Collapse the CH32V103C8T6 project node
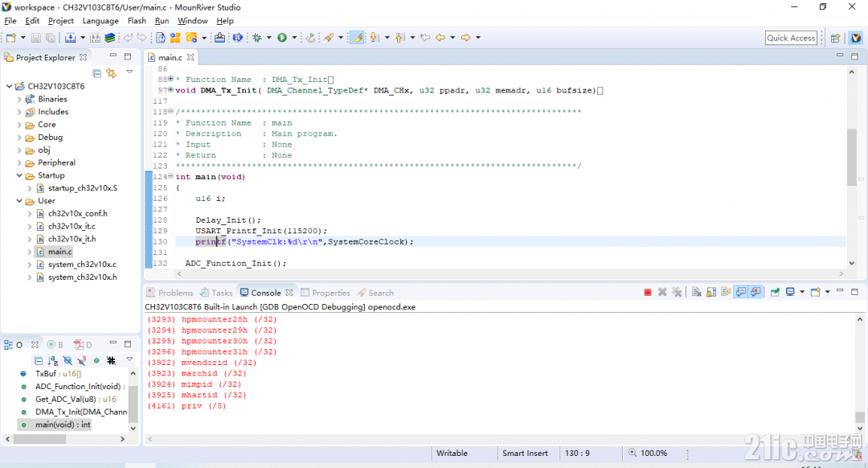 point(9,86)
